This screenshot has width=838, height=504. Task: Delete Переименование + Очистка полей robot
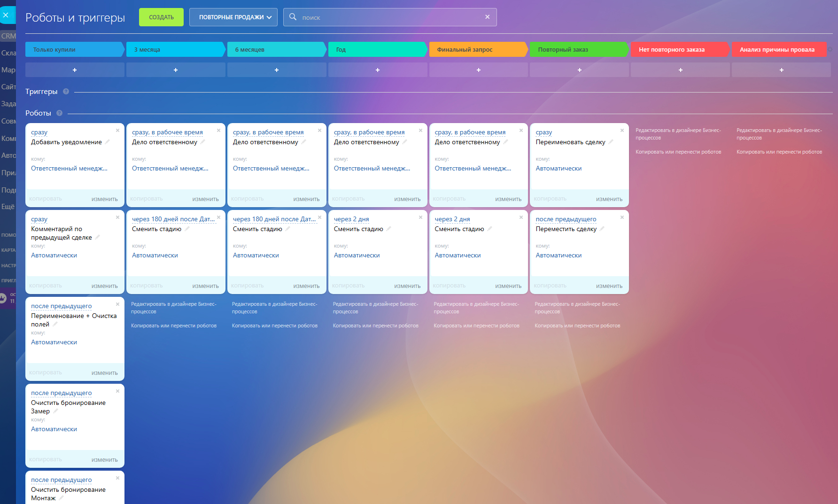coord(117,304)
